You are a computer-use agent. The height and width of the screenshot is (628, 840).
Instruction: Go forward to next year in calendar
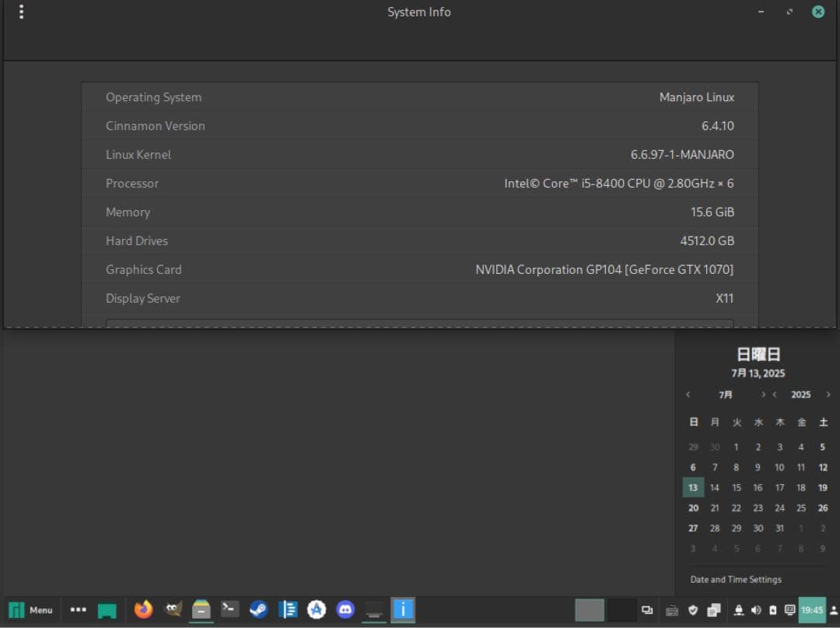click(828, 395)
